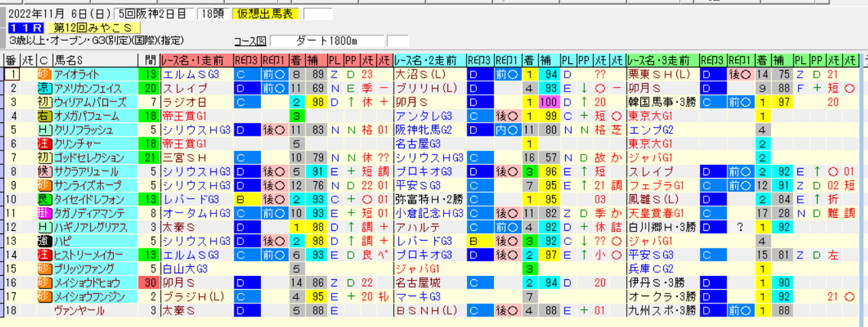Click row number 1 cell

(11, 74)
